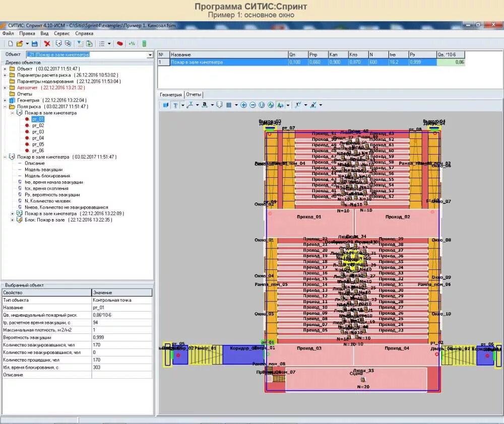Expand the Геометрия tree node
This screenshot has height=424, width=504.
pyautogui.click(x=5, y=100)
